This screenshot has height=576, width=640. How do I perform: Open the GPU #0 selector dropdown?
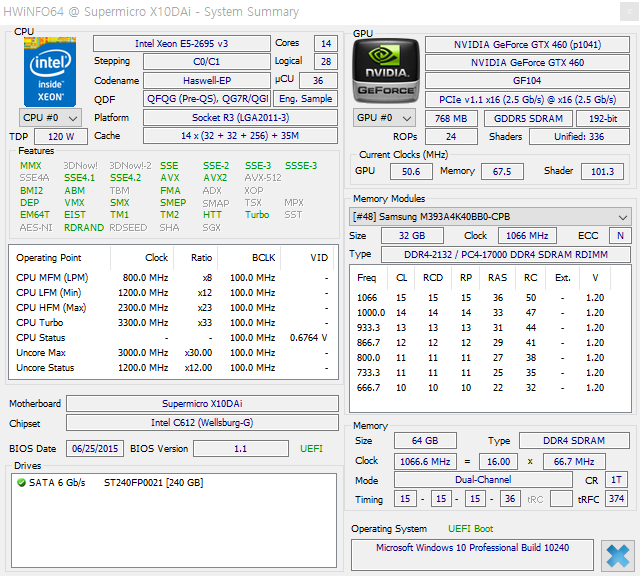pyautogui.click(x=384, y=118)
